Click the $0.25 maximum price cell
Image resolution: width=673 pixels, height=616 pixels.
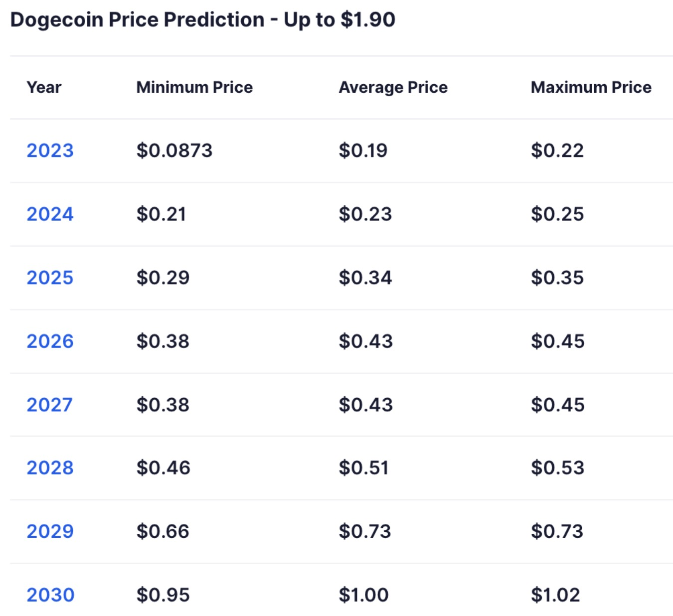click(x=557, y=214)
